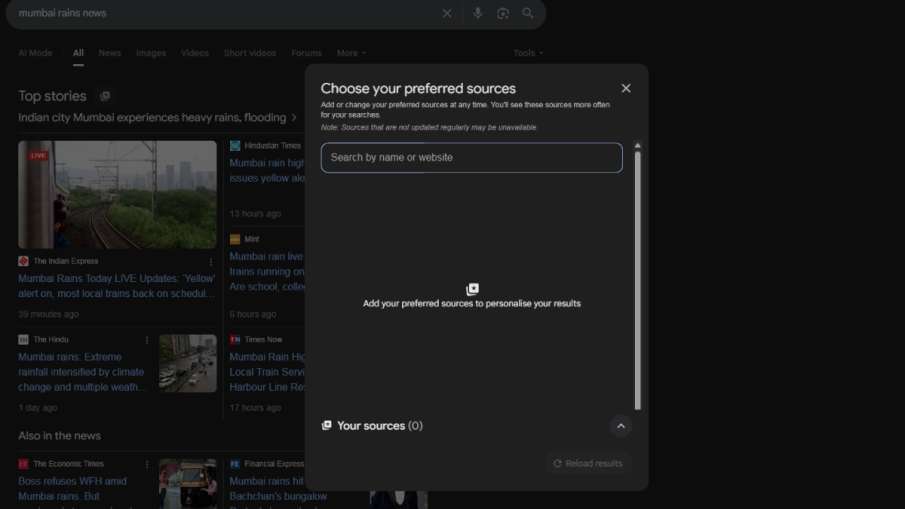Click scrollbar up arrow in sources dialog

[x=637, y=146]
